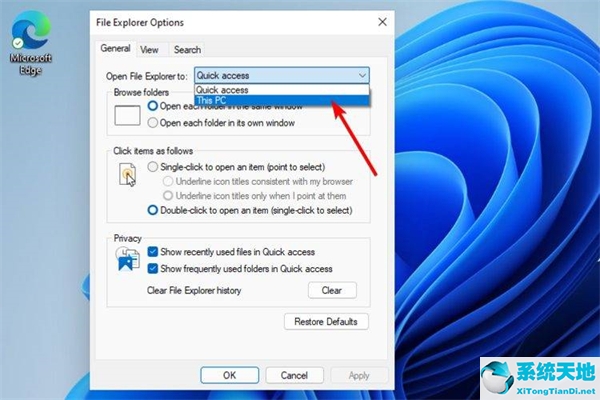600x400 pixels.
Task: Click the Privacy section files icon
Action: click(x=127, y=259)
